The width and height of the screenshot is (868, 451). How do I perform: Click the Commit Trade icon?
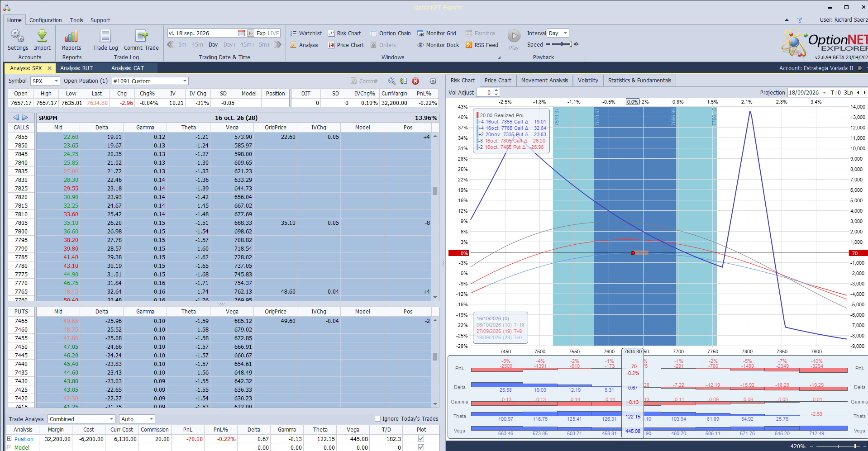click(141, 36)
